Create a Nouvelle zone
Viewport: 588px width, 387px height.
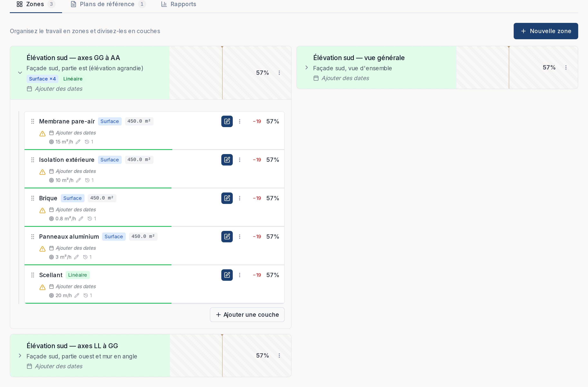pyautogui.click(x=546, y=31)
